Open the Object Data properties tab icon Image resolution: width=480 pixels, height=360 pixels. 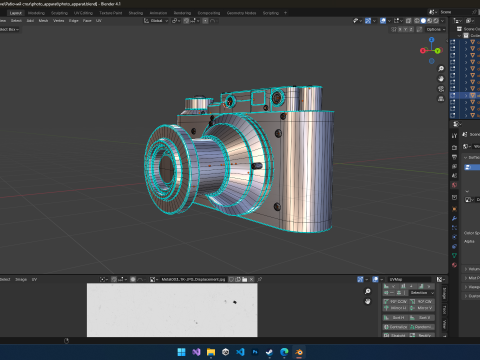coord(454,256)
